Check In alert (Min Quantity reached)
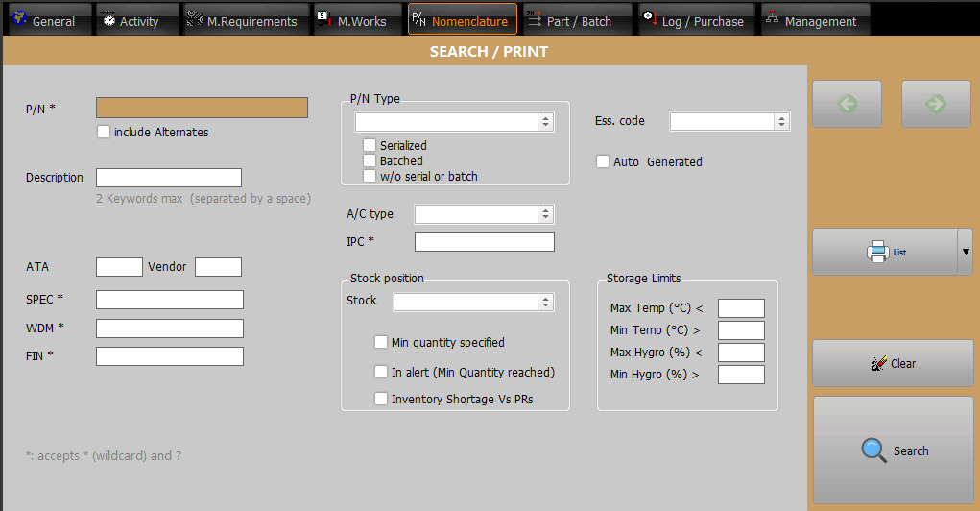This screenshot has height=511, width=980. [x=381, y=372]
